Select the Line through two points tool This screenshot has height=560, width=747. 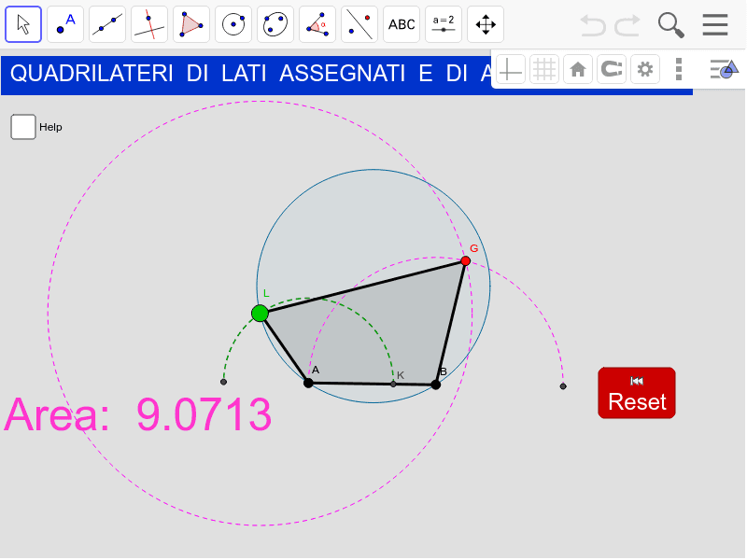107,24
